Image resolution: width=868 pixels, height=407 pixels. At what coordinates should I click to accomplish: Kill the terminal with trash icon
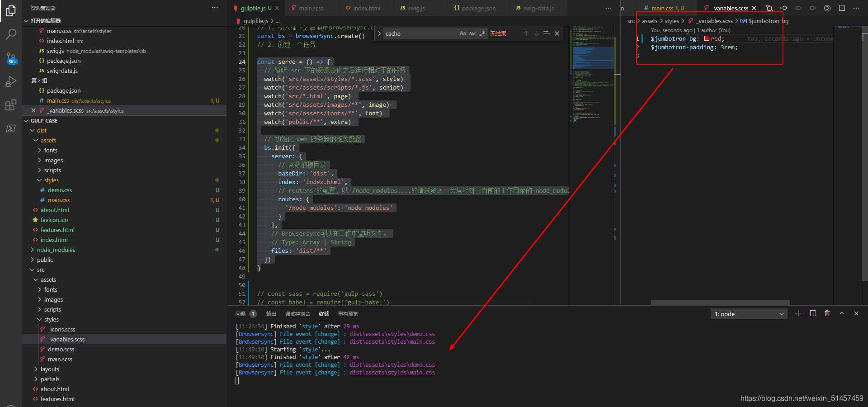coord(827,313)
